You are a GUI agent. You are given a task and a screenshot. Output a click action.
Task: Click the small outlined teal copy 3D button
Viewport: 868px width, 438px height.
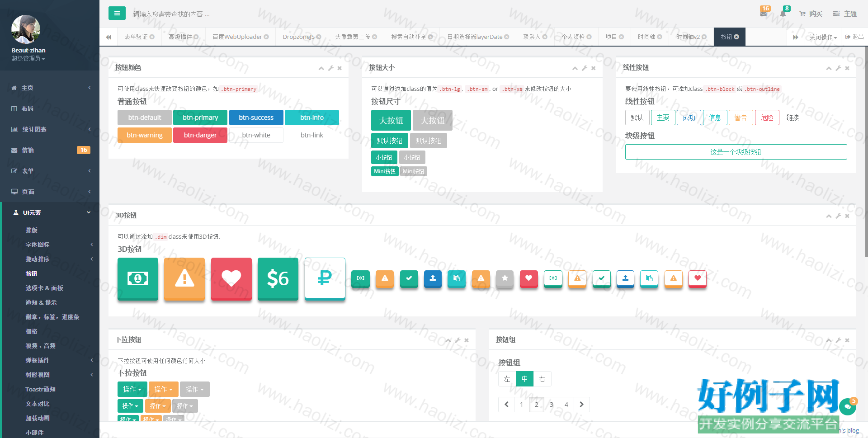point(649,279)
